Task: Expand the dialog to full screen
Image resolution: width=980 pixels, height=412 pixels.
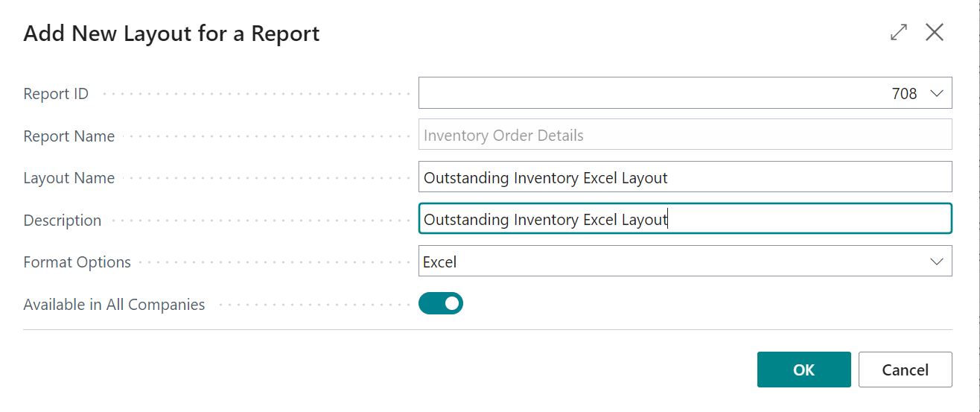Action: click(x=899, y=32)
